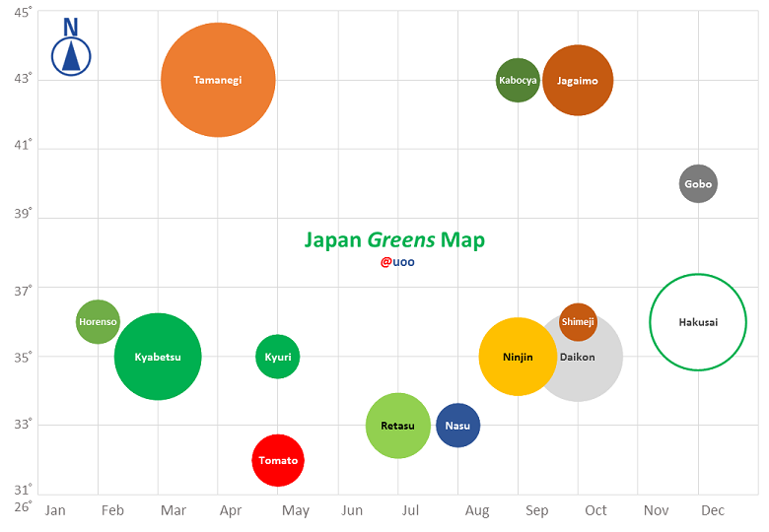Select the white Hakusai outlined bubble
The image size is (769, 532).
tap(698, 322)
